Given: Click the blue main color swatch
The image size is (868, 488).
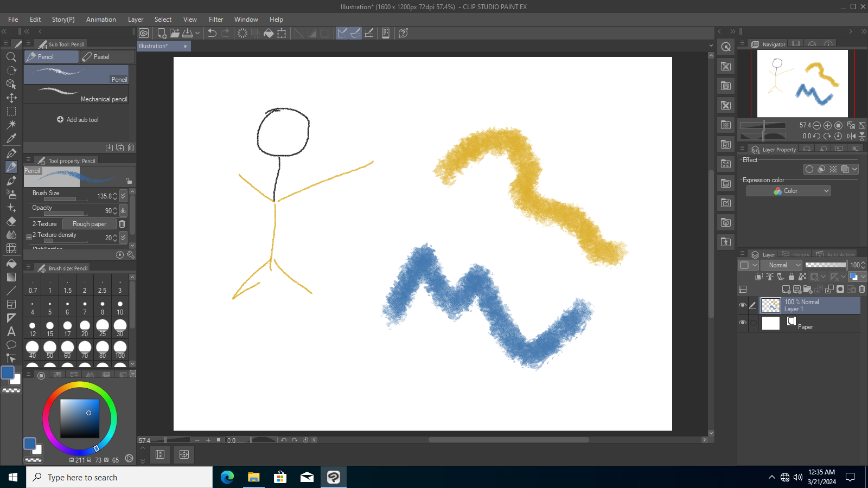Looking at the screenshot, I should tap(8, 373).
